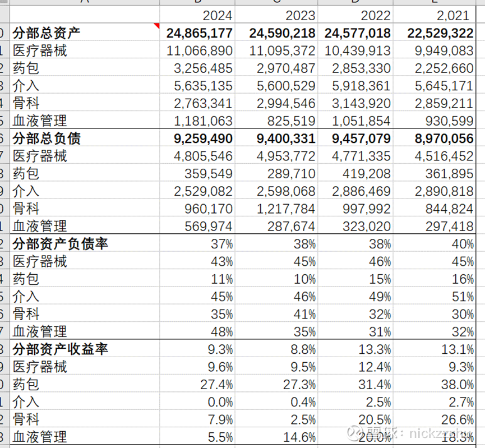Select cell with 569,974
Screen dimensions: 485x448
[197, 225]
